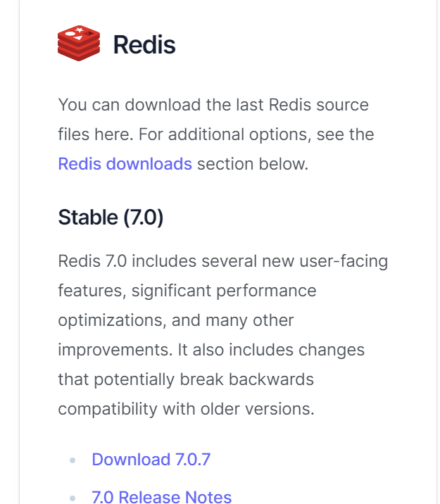The image size is (440, 504).
Task: Click the Redis title heading
Action: click(x=144, y=44)
